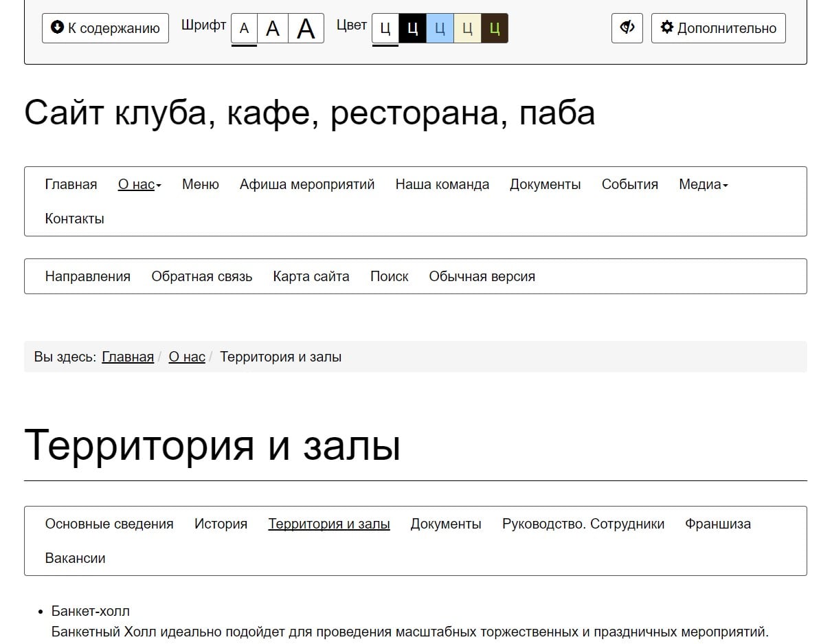Screen dimensions: 832x644
Task: Go to the Контакты menu item
Action: coord(74,219)
